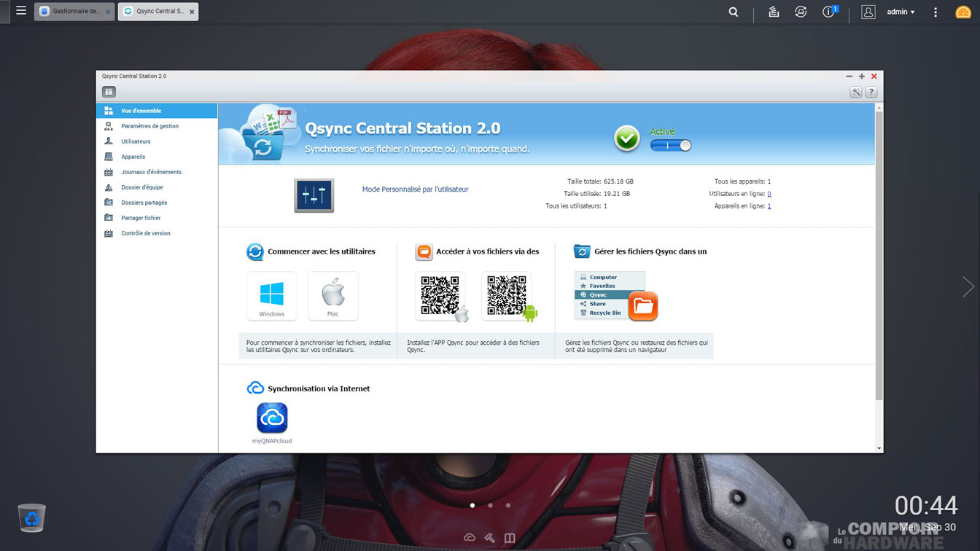Switch to the Gestionnaire de... tab
The height and width of the screenshot is (551, 980).
coord(74,12)
